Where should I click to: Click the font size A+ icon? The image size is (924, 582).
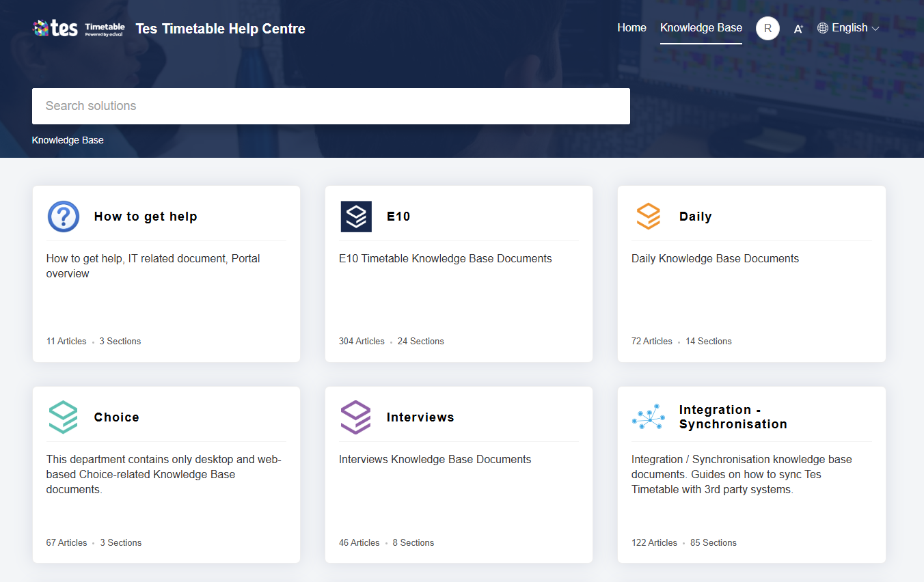point(798,29)
